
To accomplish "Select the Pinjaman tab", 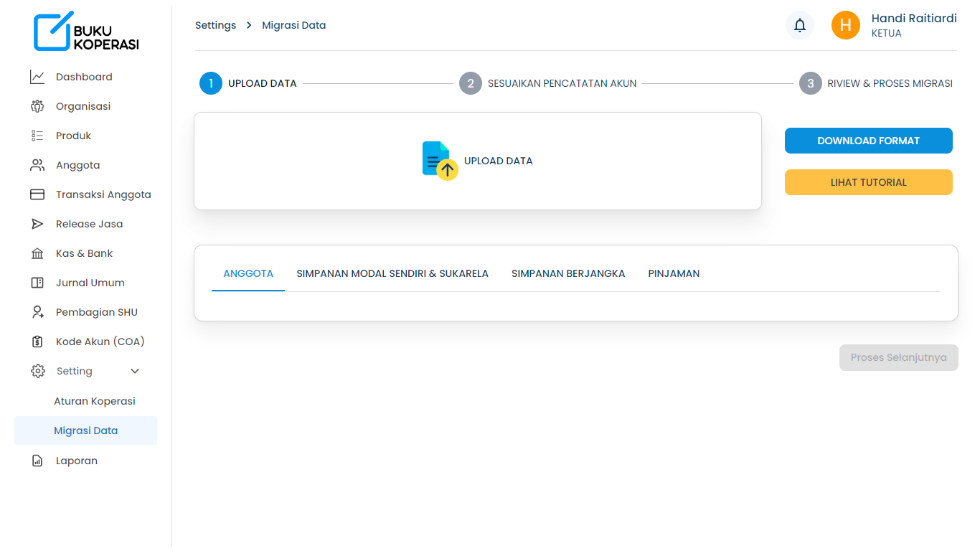I will point(674,273).
